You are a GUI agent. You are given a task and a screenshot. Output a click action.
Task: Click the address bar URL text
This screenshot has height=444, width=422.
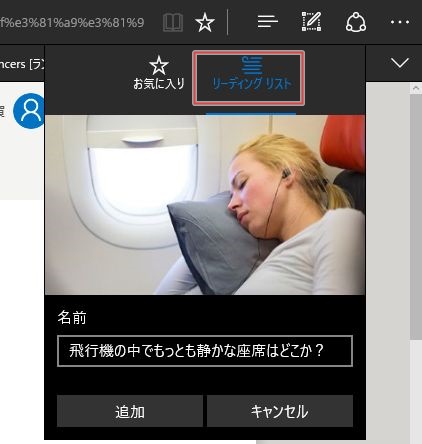[x=72, y=23]
